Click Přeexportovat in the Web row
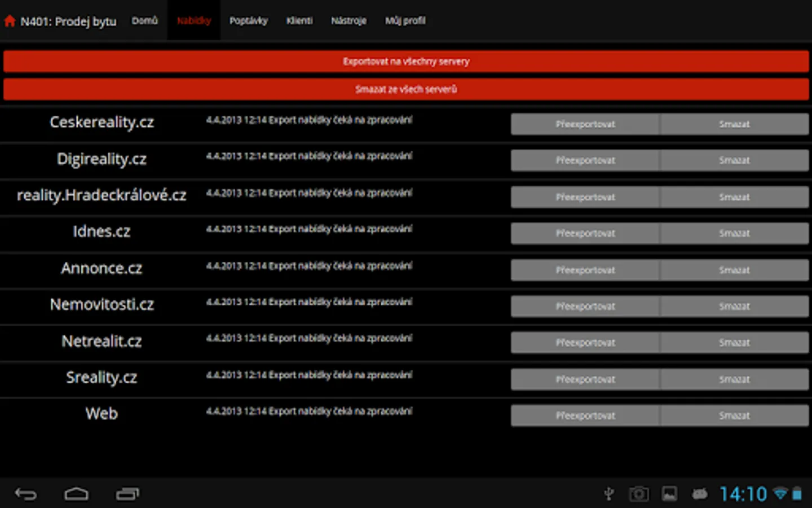812x508 pixels. click(585, 415)
